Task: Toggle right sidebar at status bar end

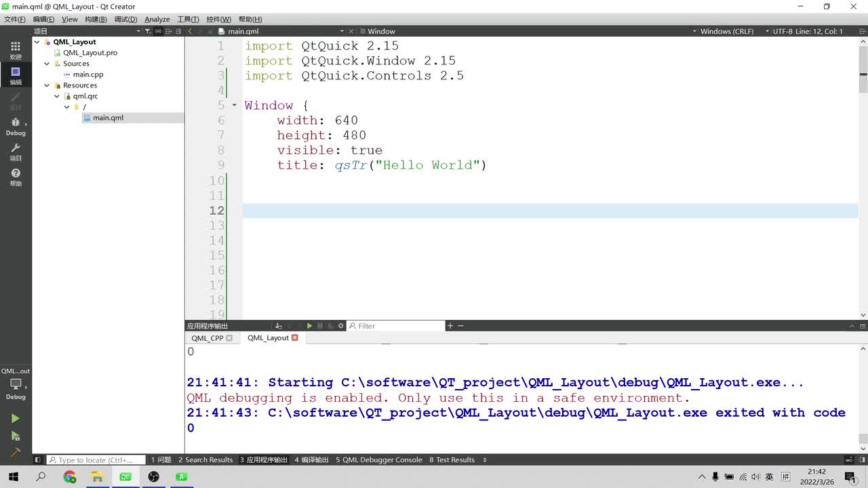Action: point(861,460)
